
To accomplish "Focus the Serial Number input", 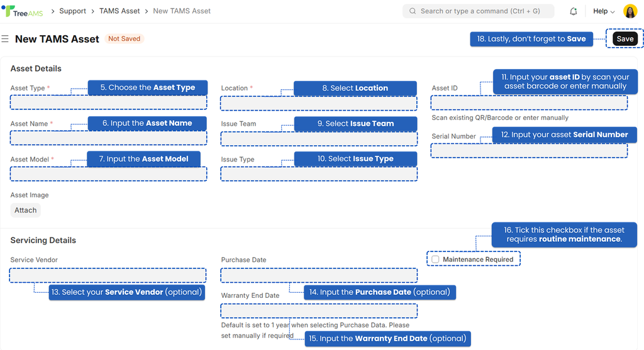I will [529, 151].
